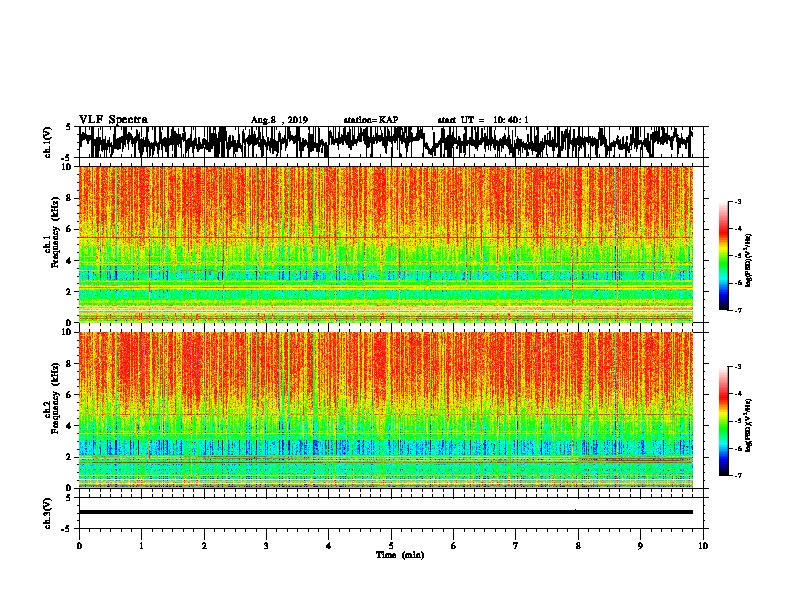Click time axis tick label "3"
Image resolution: width=792 pixels, height=612 pixels.
pos(266,546)
